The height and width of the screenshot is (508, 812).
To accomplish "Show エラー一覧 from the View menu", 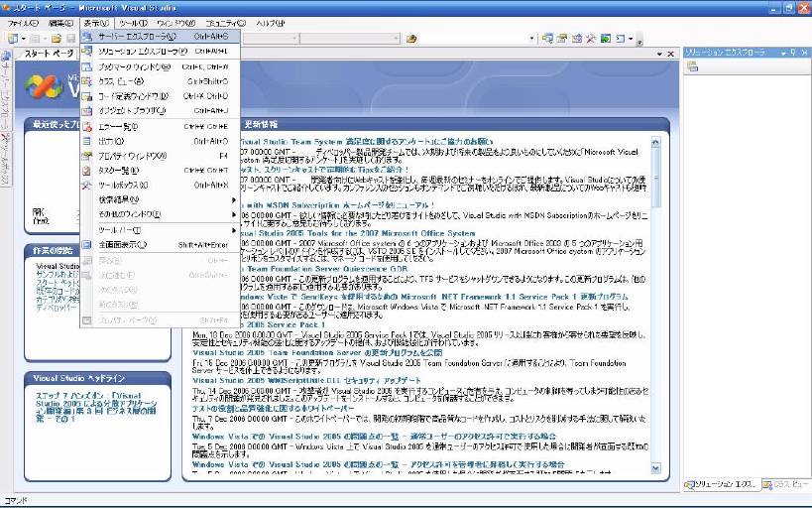I will point(160,126).
